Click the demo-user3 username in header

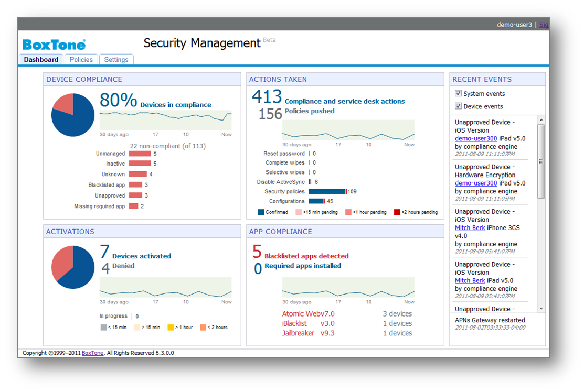[514, 25]
